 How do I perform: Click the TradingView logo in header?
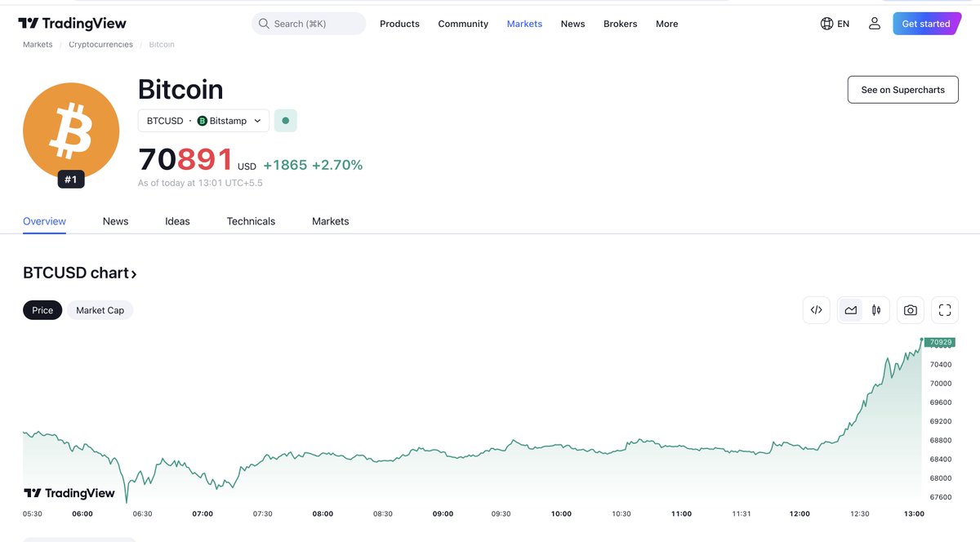pos(72,24)
